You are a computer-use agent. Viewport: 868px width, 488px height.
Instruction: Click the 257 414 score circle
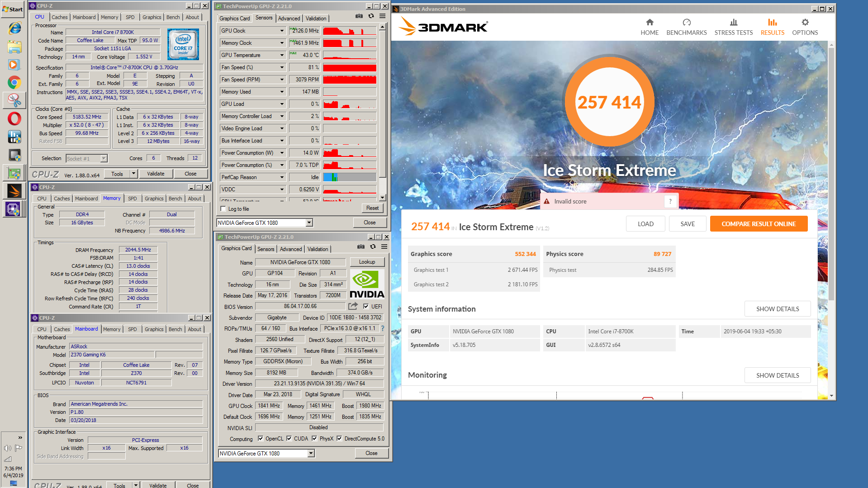pyautogui.click(x=609, y=102)
